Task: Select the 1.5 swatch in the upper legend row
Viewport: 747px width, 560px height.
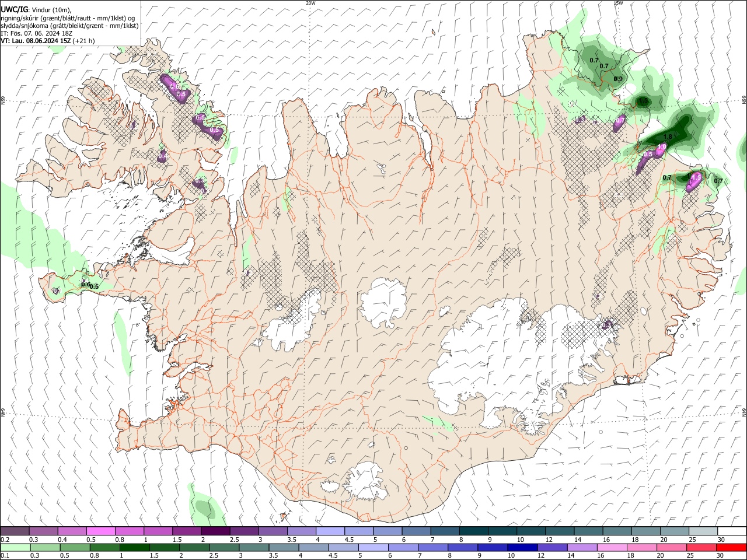Action: pyautogui.click(x=186, y=531)
